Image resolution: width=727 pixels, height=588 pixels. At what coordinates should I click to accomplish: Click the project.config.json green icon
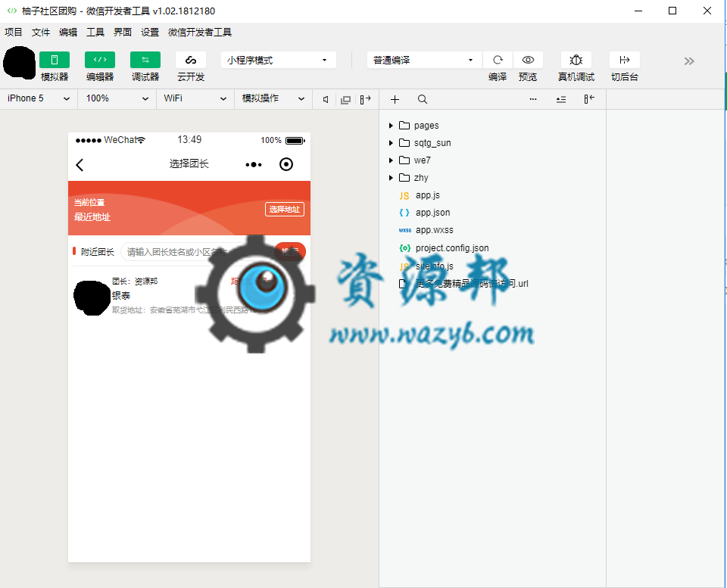tap(404, 248)
